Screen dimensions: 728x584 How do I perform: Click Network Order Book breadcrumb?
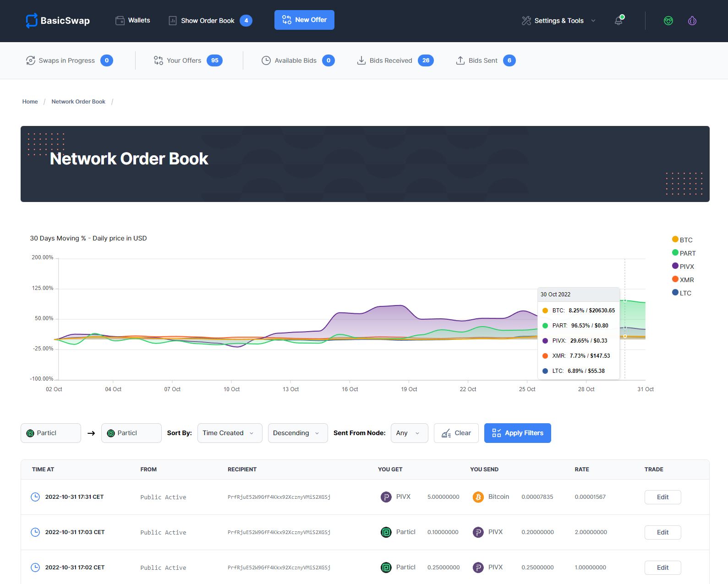pyautogui.click(x=78, y=102)
